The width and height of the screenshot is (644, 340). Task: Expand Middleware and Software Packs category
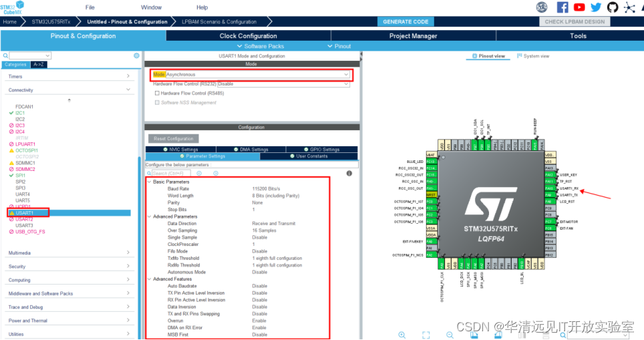tap(69, 293)
